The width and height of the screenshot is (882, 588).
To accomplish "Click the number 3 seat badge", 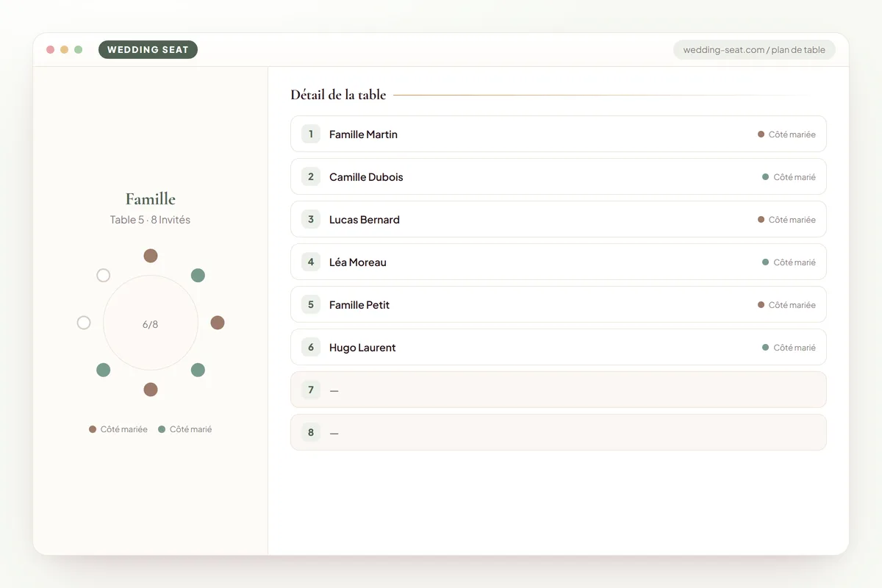I will click(x=311, y=219).
